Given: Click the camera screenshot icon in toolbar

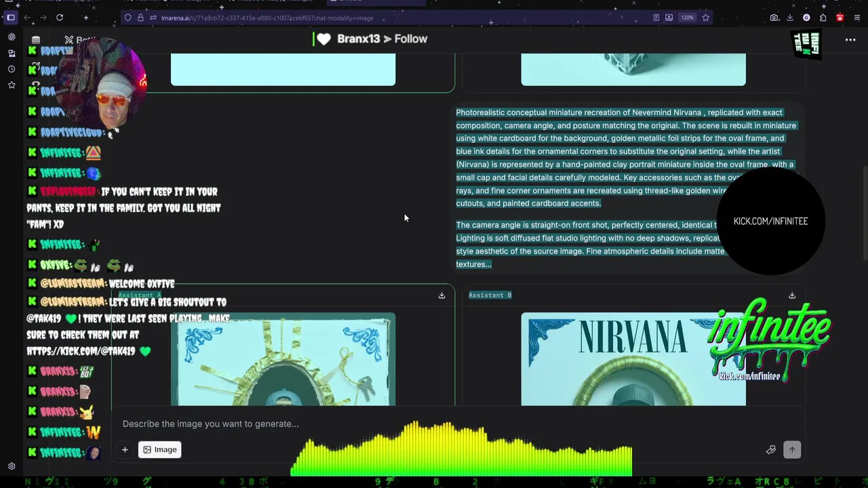Looking at the screenshot, I should point(774,18).
